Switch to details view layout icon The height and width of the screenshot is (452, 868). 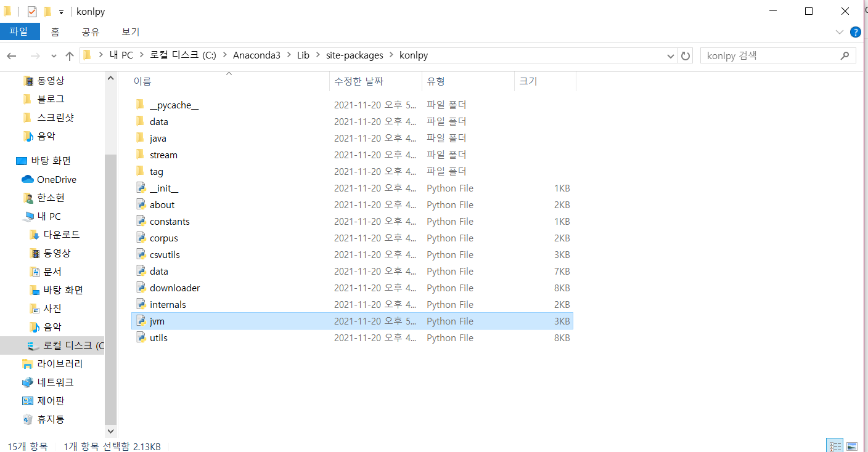pyautogui.click(x=835, y=446)
